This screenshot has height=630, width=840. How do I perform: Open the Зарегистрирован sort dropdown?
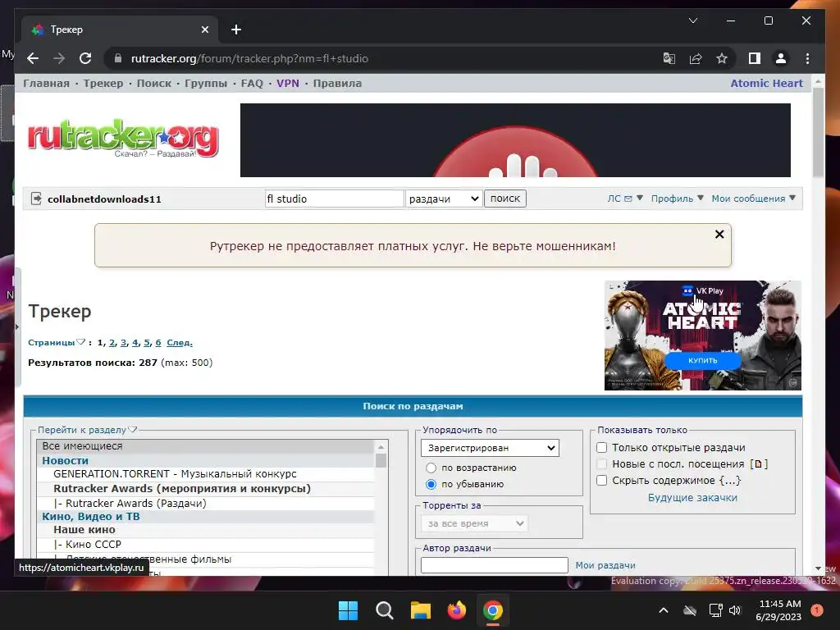pyautogui.click(x=491, y=448)
